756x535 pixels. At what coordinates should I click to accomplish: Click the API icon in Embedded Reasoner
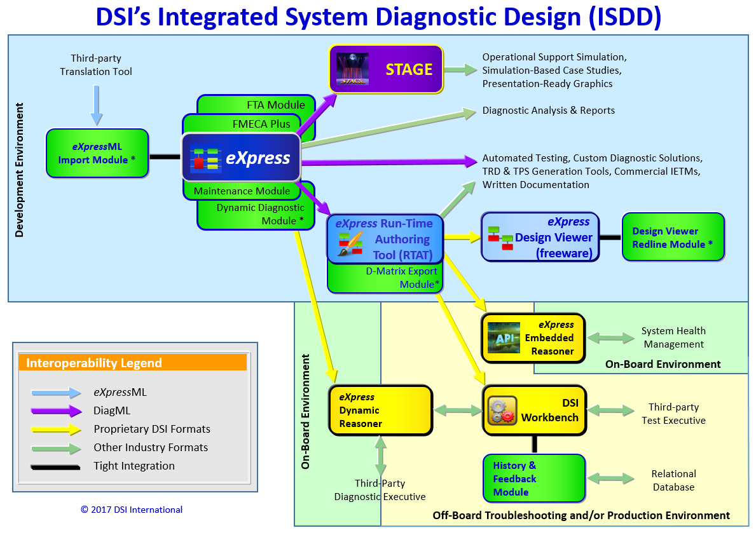[504, 338]
